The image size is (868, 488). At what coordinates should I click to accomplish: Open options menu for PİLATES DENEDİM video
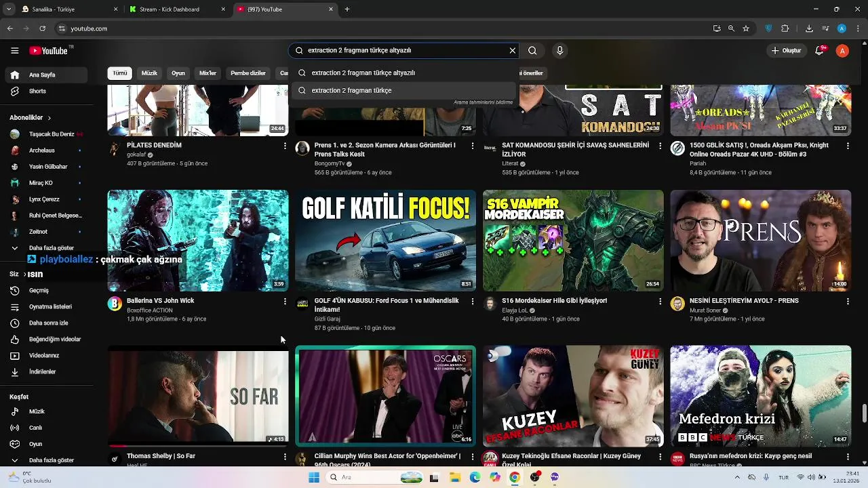285,146
